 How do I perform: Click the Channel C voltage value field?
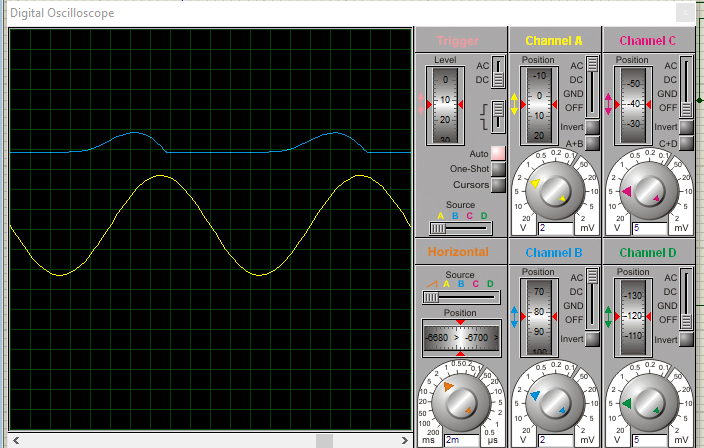650,228
